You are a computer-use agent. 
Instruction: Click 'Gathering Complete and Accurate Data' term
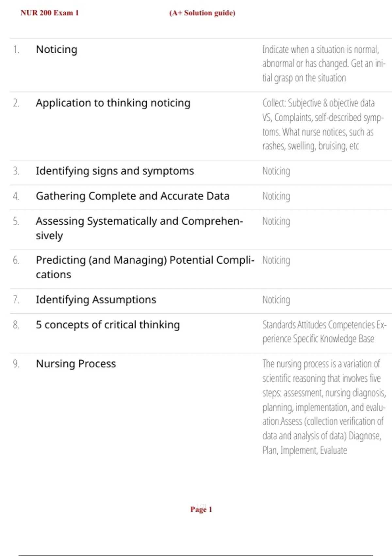click(x=132, y=196)
